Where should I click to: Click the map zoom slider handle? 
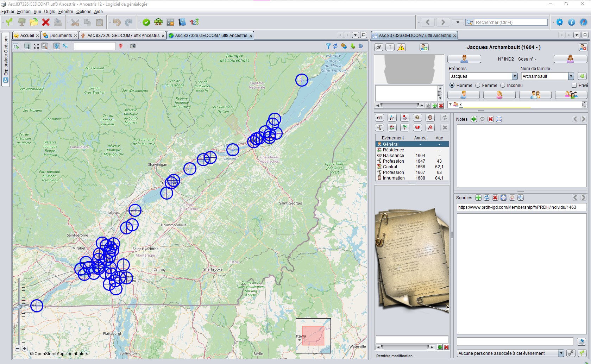[x=19, y=307]
